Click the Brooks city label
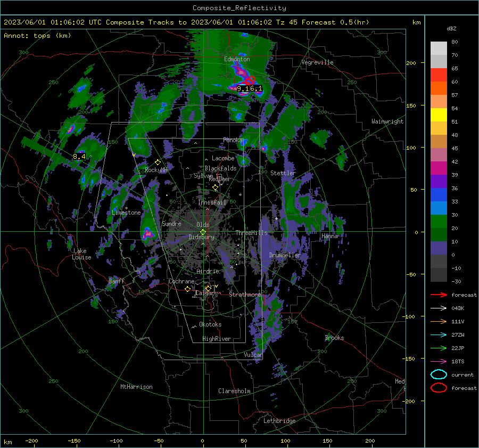The width and height of the screenshot is (479, 448). [335, 338]
